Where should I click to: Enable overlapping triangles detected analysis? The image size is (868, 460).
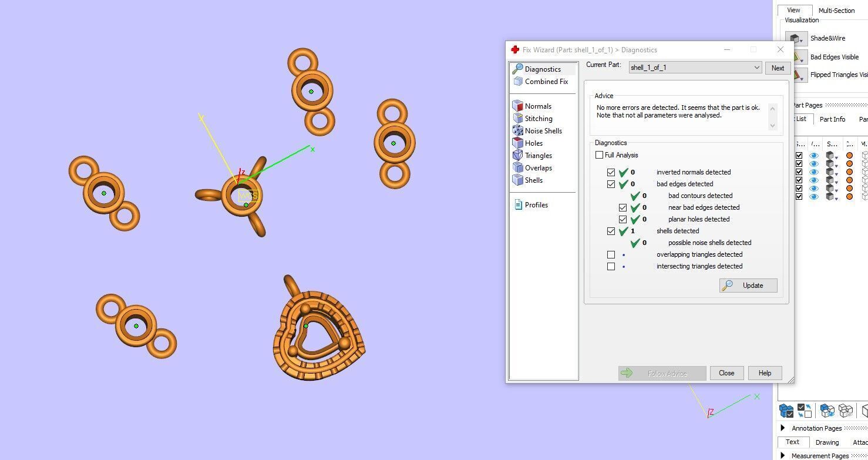point(611,255)
